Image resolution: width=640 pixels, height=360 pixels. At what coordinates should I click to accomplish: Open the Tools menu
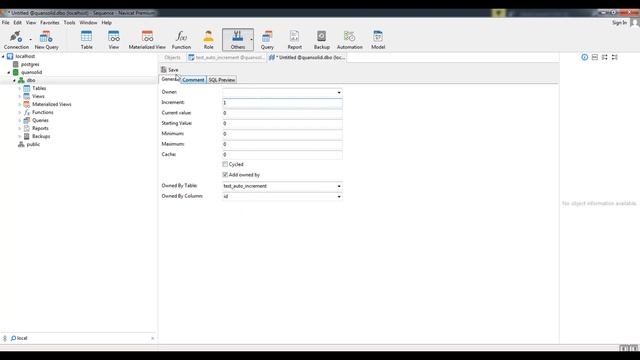[69, 23]
